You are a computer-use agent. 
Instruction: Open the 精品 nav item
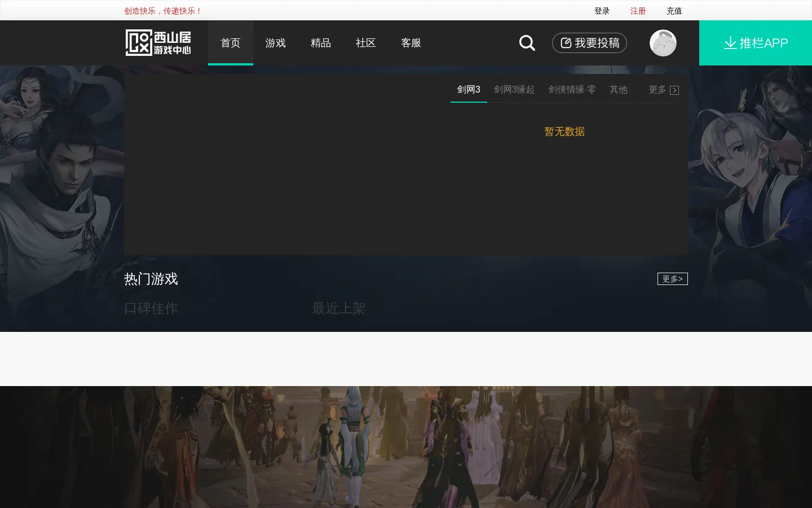click(x=321, y=43)
